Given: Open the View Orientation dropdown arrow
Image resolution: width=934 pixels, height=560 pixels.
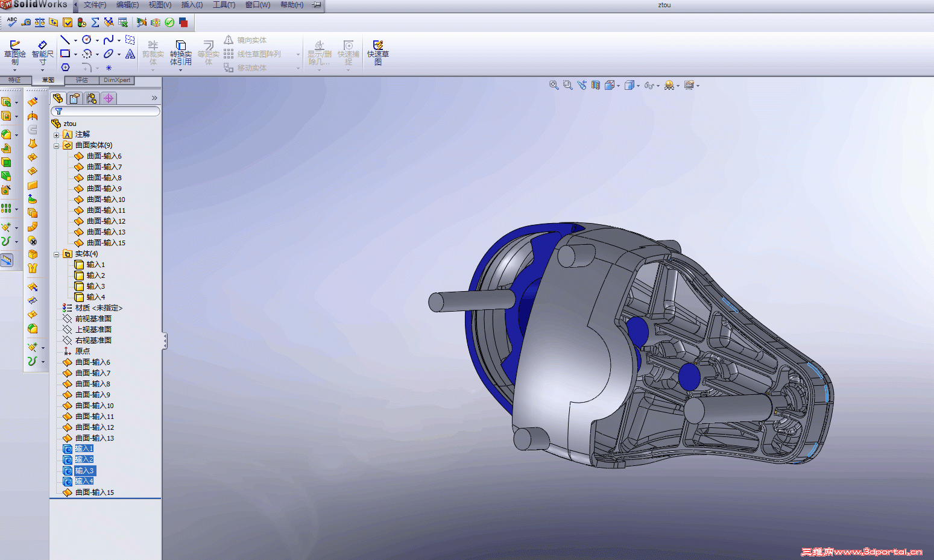Looking at the screenshot, I should 619,86.
